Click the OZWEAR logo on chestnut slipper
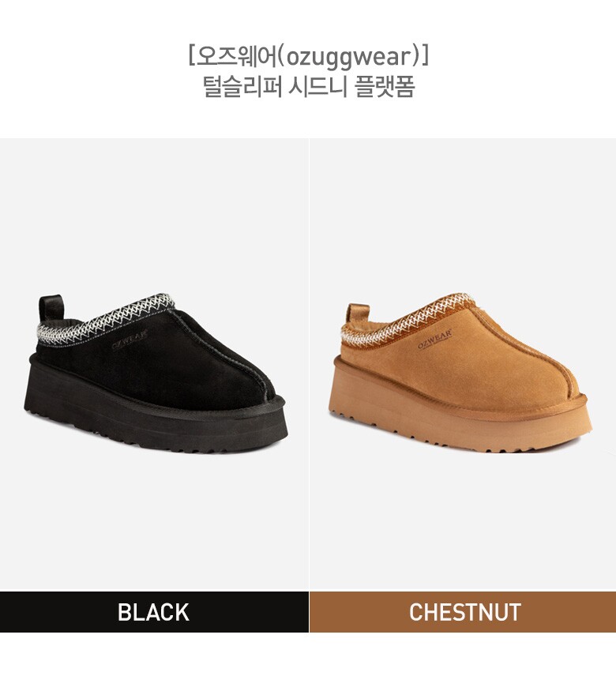616x676 pixels. coord(434,339)
